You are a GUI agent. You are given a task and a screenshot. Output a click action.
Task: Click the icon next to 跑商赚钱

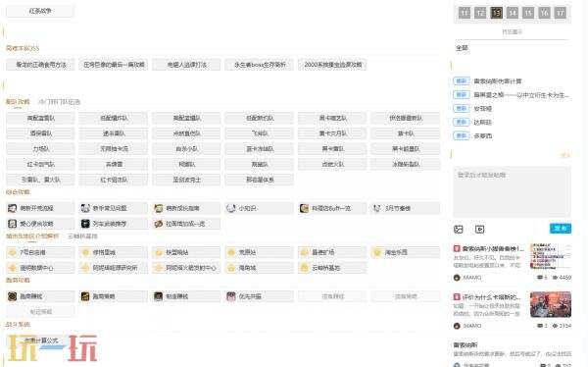click(12, 296)
